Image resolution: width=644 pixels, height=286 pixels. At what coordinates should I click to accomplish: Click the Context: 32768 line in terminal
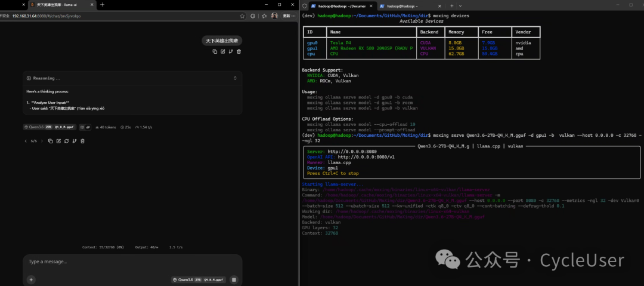320,233
